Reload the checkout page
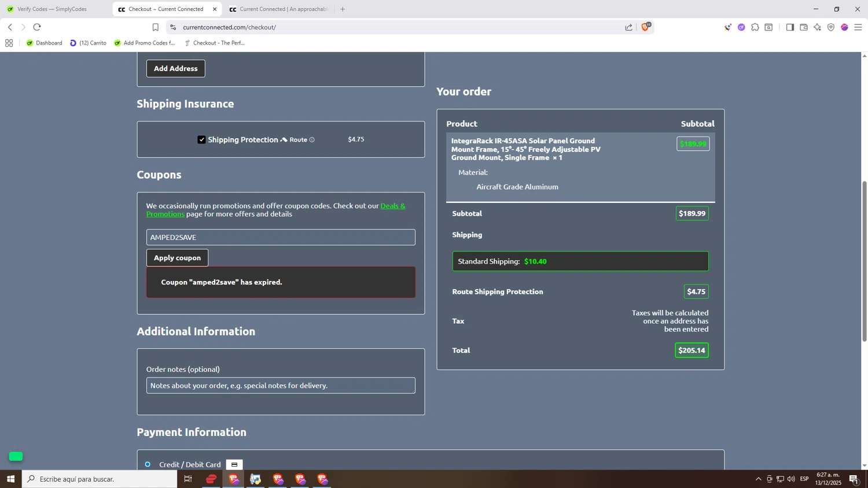 tap(37, 27)
